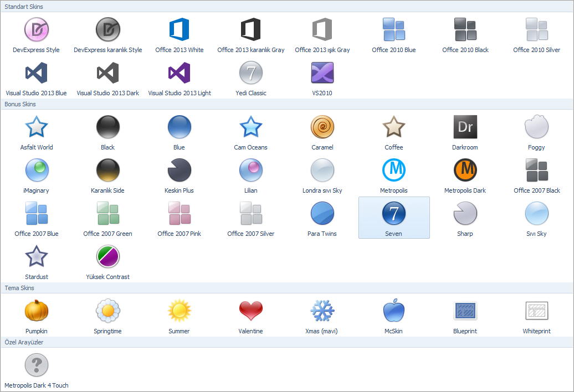Select the Asfalt World star icon
The image size is (574, 392).
click(x=36, y=127)
